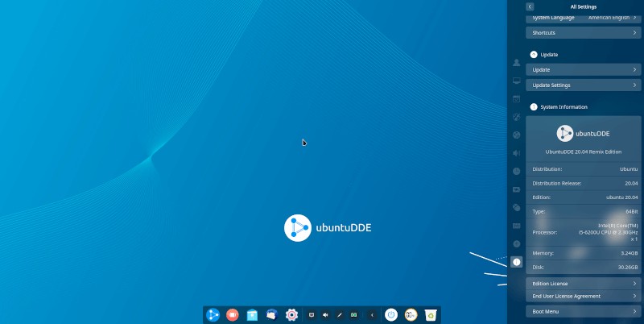The height and width of the screenshot is (324, 644).
Task: Click the volume icon in dock tray
Action: [325, 315]
